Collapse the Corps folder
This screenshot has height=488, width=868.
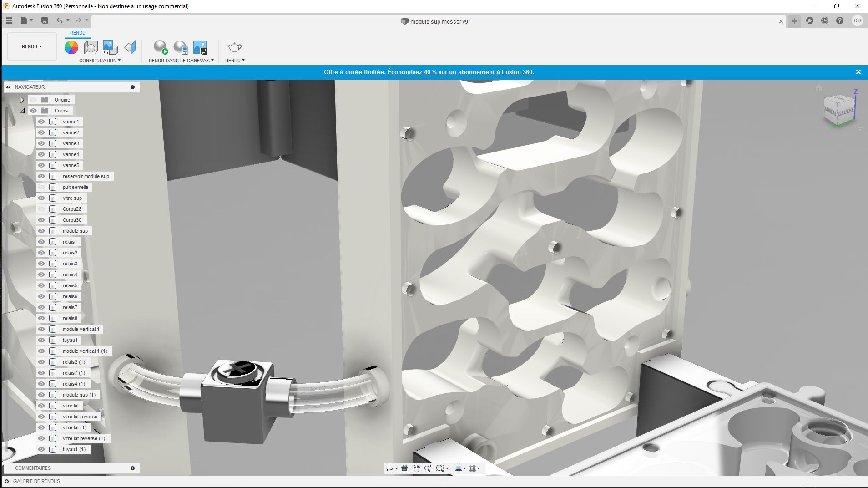[22, 111]
